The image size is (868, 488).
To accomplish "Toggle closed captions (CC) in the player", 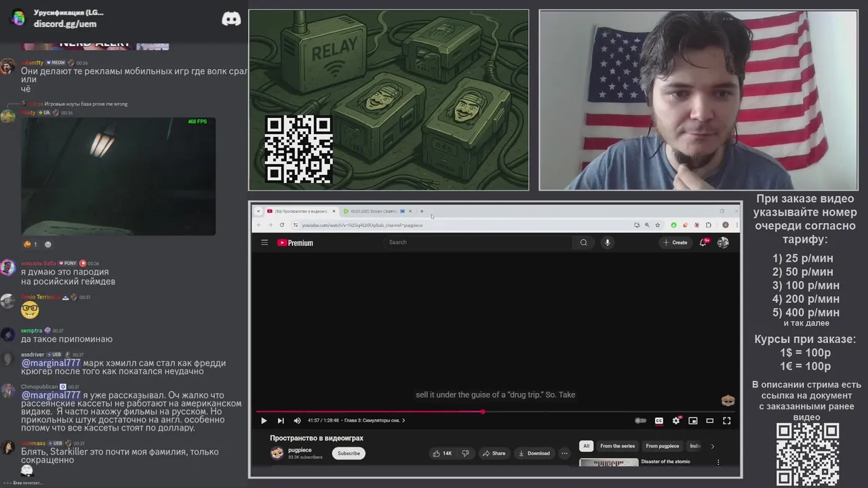I will tap(658, 421).
